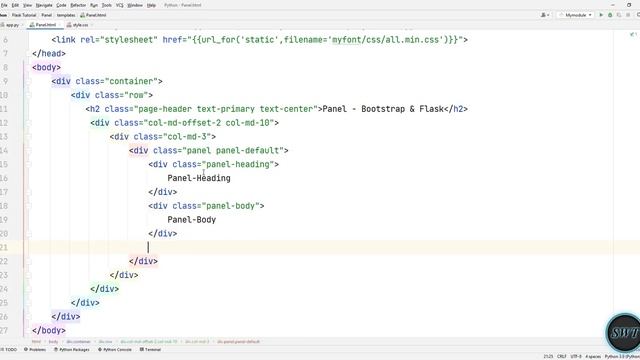Screen dimensions: 640x360
Task: Open the Code menu
Action: 61,5
